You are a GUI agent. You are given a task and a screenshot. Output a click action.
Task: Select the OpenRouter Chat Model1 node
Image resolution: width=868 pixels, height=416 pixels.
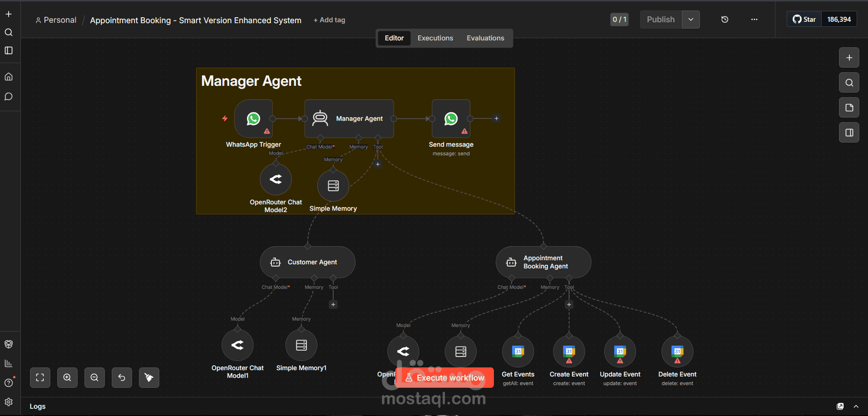(x=237, y=345)
